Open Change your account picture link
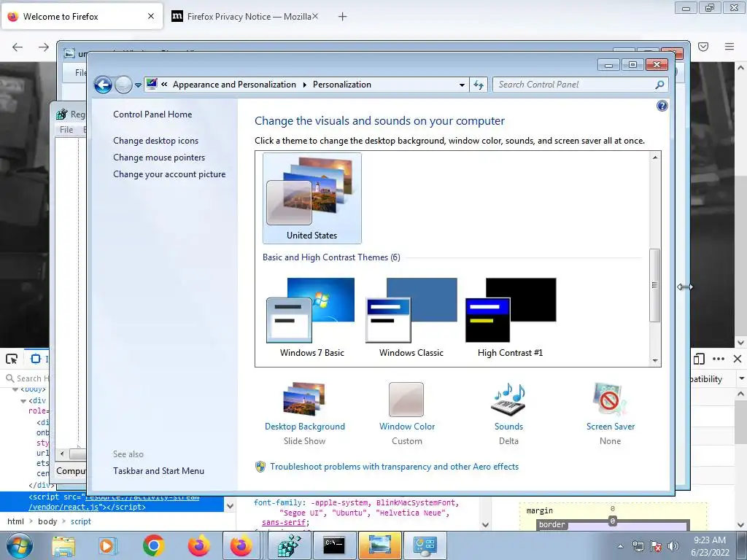This screenshot has width=747, height=560. [x=169, y=174]
